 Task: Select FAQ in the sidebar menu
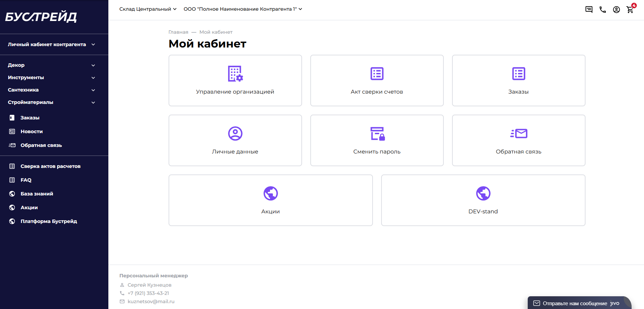[26, 180]
